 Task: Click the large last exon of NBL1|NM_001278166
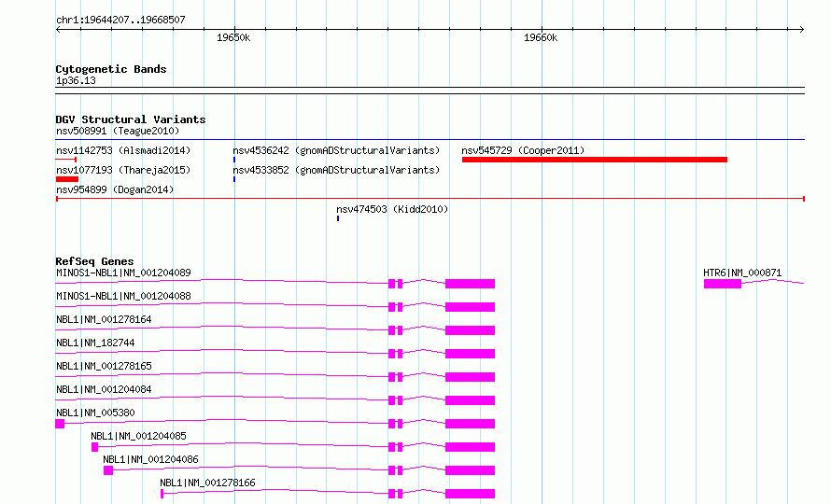click(x=470, y=494)
